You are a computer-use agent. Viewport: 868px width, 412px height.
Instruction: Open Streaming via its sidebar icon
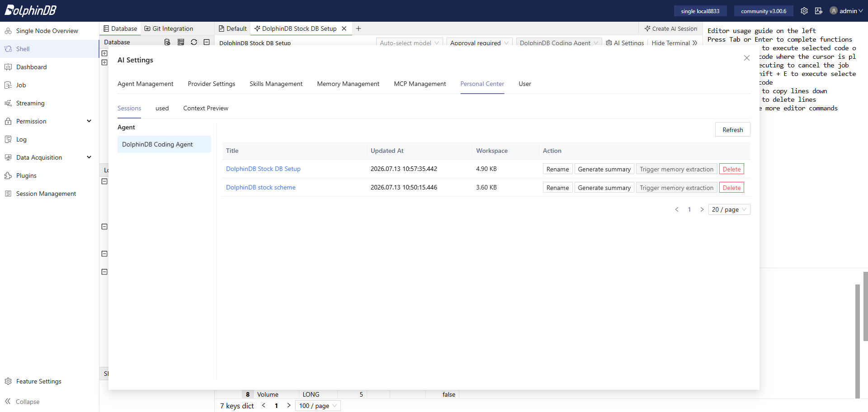click(8, 103)
